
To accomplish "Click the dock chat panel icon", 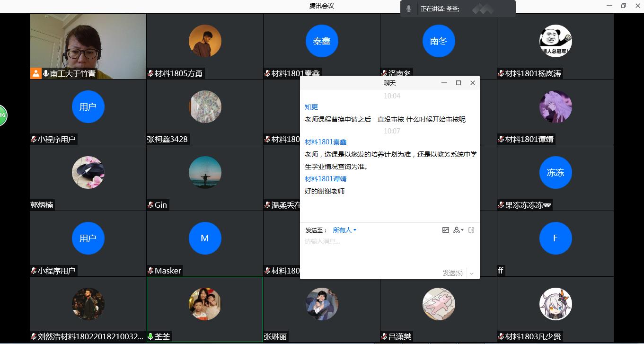I will tap(471, 230).
